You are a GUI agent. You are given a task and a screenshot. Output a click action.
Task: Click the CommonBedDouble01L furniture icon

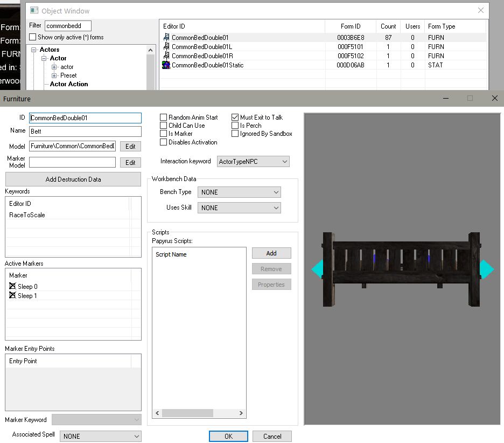point(166,47)
